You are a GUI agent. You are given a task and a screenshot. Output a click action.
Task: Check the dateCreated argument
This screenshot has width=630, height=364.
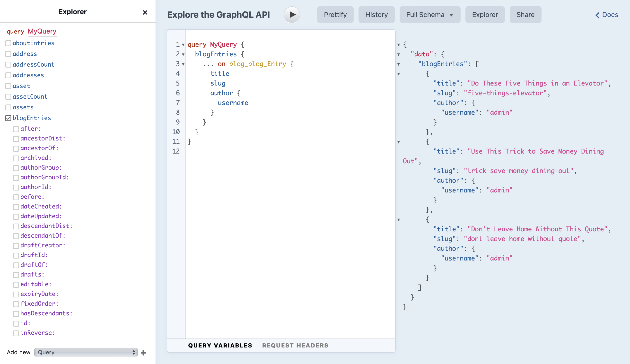(x=16, y=207)
